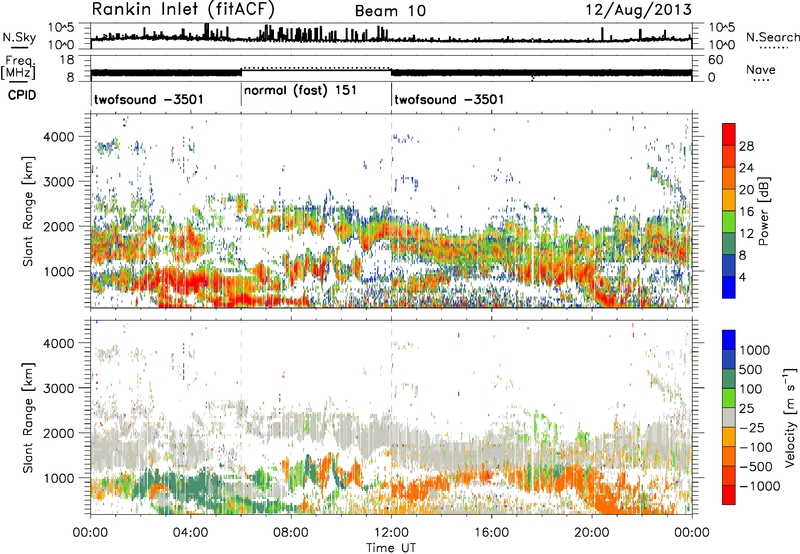
Task: Click the '20:00' time axis label
Action: pyautogui.click(x=591, y=533)
